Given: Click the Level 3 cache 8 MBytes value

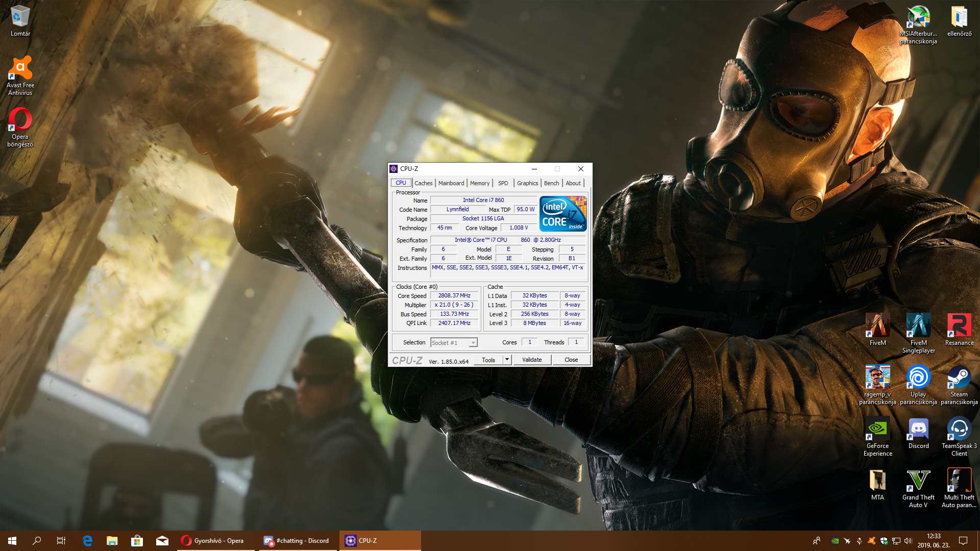Looking at the screenshot, I should [534, 323].
